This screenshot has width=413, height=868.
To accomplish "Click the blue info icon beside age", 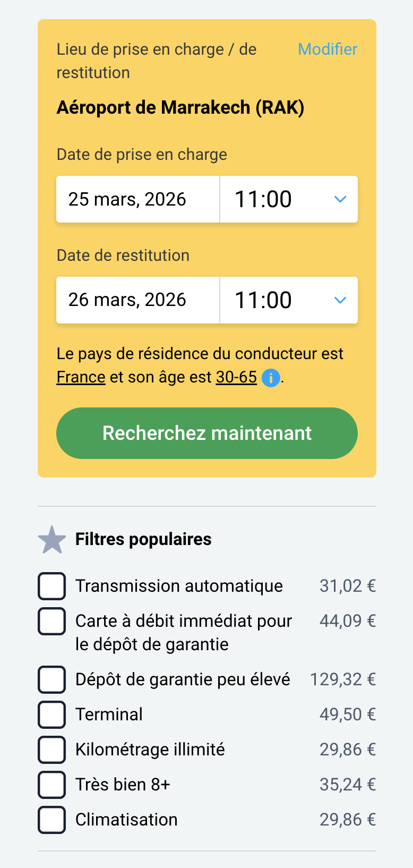I will (x=271, y=378).
